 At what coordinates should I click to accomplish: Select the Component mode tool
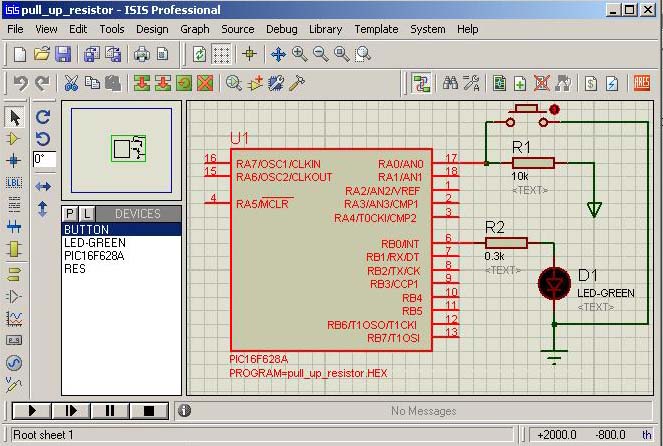14,138
